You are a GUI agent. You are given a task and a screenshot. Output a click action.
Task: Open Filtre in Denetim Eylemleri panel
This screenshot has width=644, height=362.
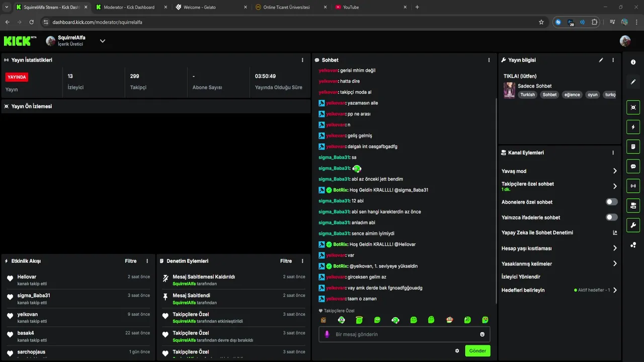pos(286,261)
